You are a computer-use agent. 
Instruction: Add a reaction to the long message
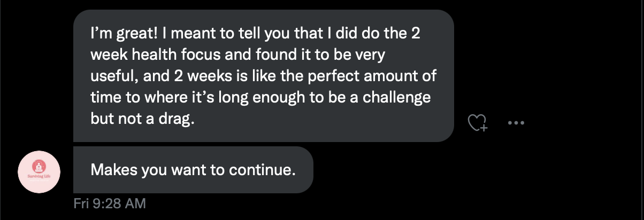pyautogui.click(x=477, y=123)
